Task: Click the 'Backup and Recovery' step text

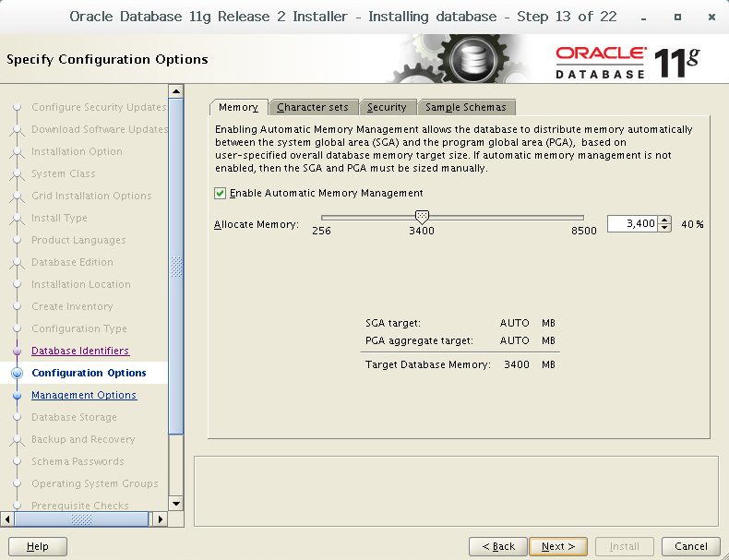Action: pos(83,439)
